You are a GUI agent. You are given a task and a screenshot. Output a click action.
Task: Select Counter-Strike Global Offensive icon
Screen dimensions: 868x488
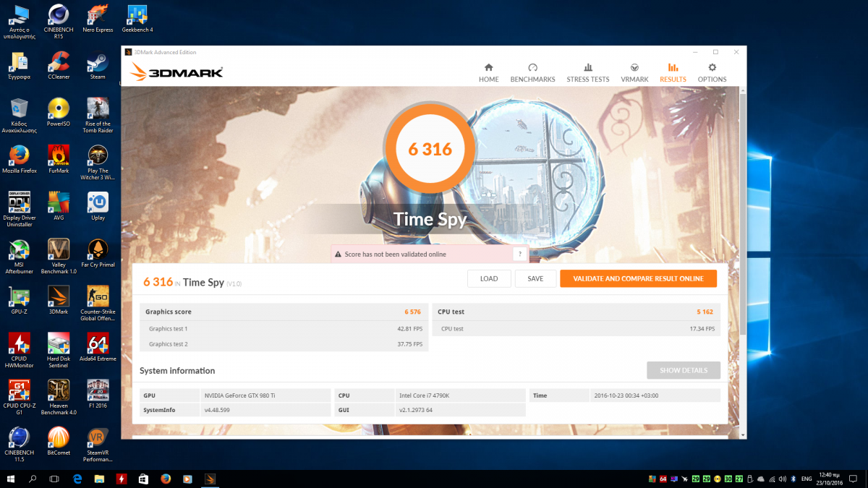[x=98, y=304]
